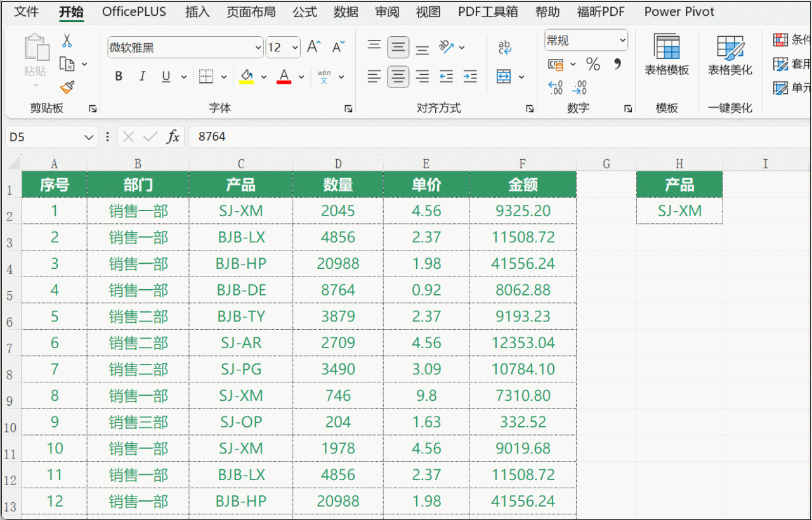Screen dimensions: 812x520
Task: Toggle bold formatting
Action: [119, 77]
